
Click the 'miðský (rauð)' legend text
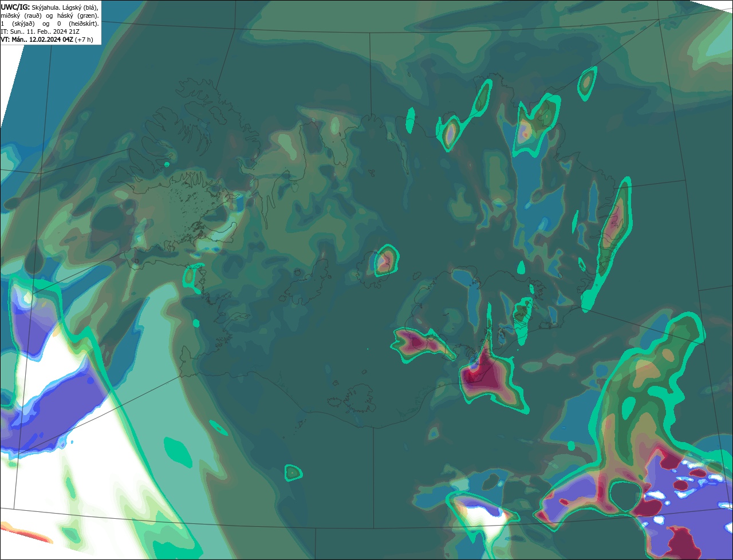[21, 16]
